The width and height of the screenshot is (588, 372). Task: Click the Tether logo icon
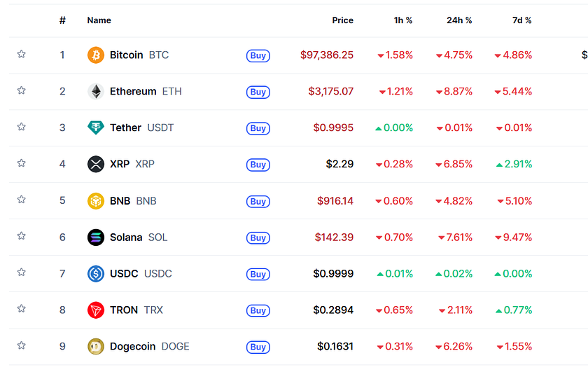pyautogui.click(x=96, y=128)
